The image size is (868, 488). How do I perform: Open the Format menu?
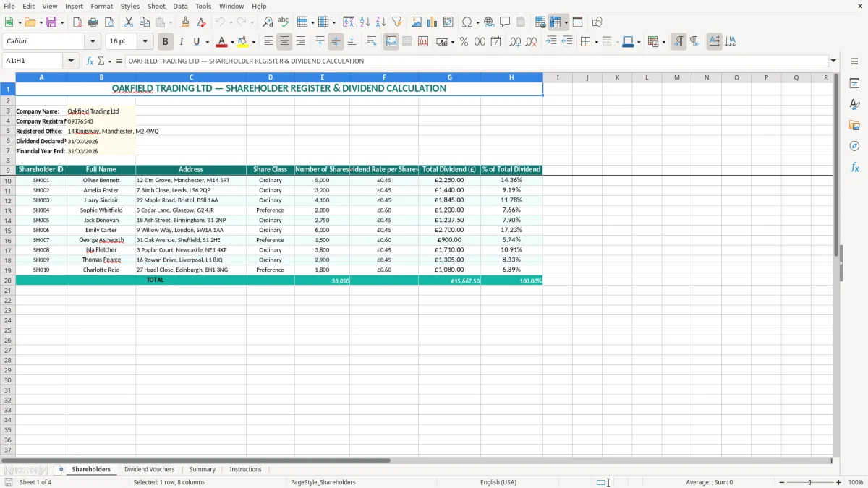[x=101, y=6]
